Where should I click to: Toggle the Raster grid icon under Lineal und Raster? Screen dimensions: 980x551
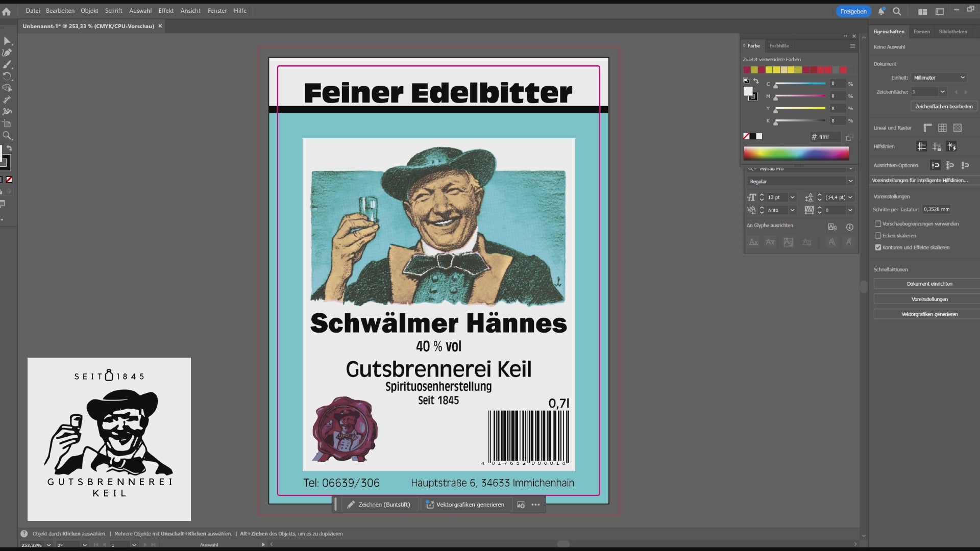pos(942,128)
